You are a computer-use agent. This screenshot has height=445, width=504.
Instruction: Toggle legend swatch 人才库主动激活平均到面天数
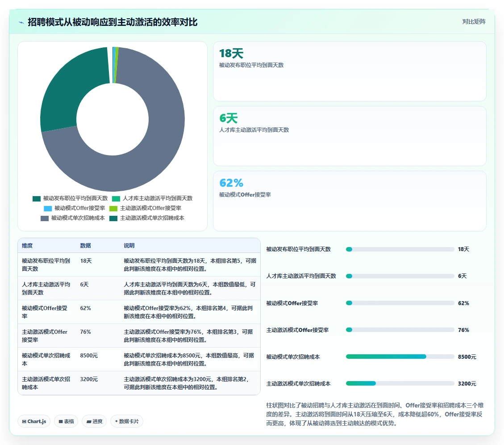116,198
